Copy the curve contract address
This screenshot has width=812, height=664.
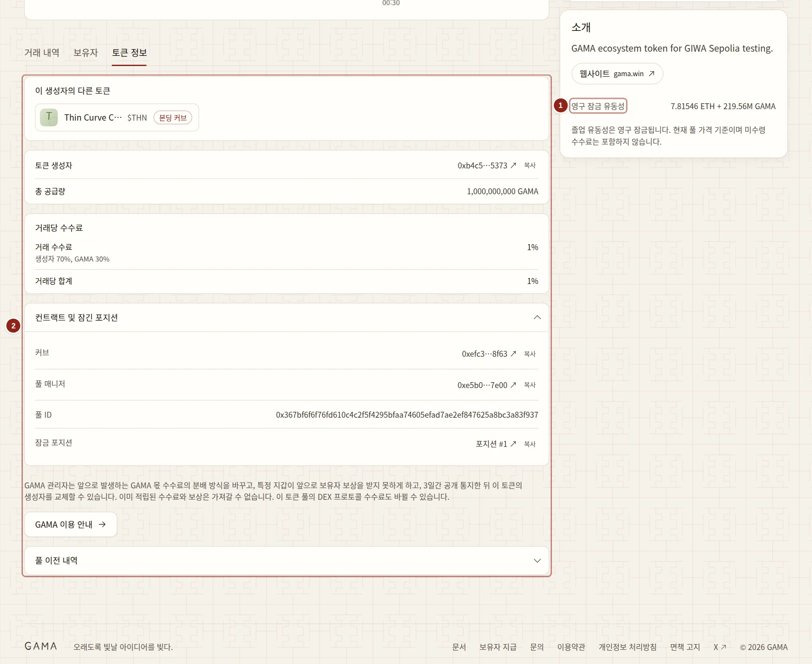530,354
